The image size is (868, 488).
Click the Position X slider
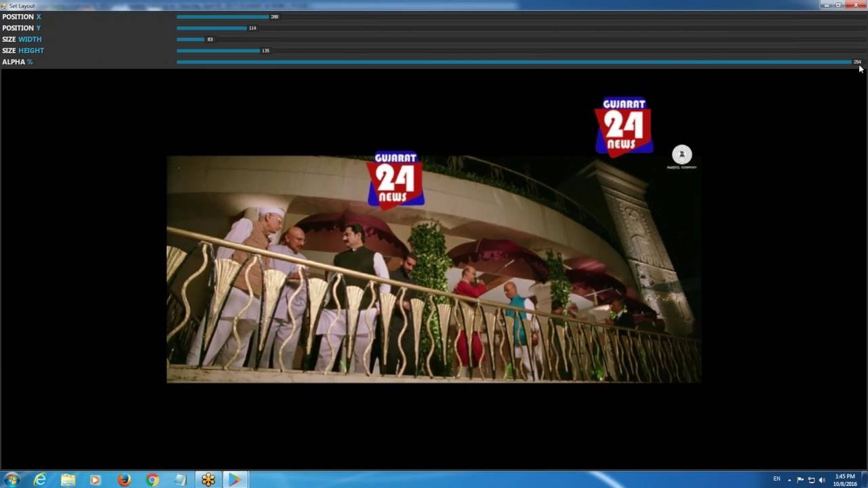521,16
